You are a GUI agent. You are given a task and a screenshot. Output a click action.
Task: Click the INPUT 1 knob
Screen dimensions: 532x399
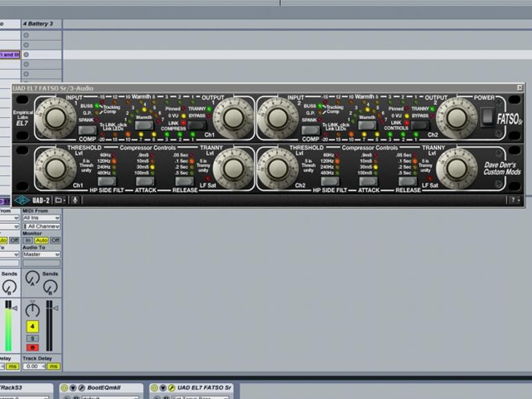55,117
